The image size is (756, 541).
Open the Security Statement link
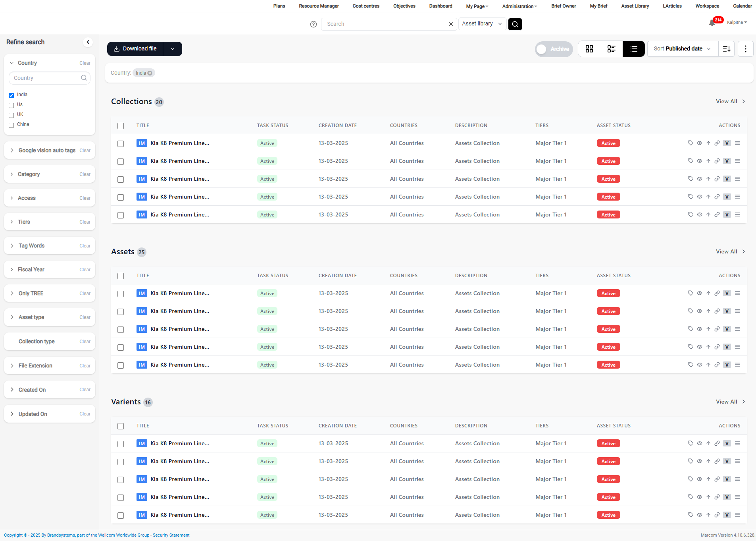pos(171,535)
